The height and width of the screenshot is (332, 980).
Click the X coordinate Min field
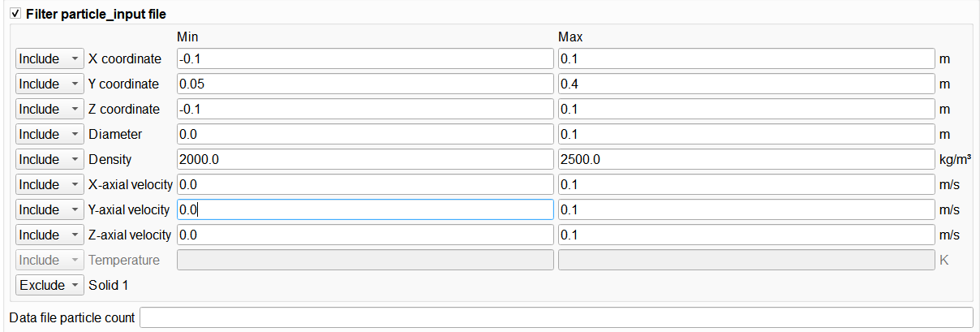click(x=364, y=58)
